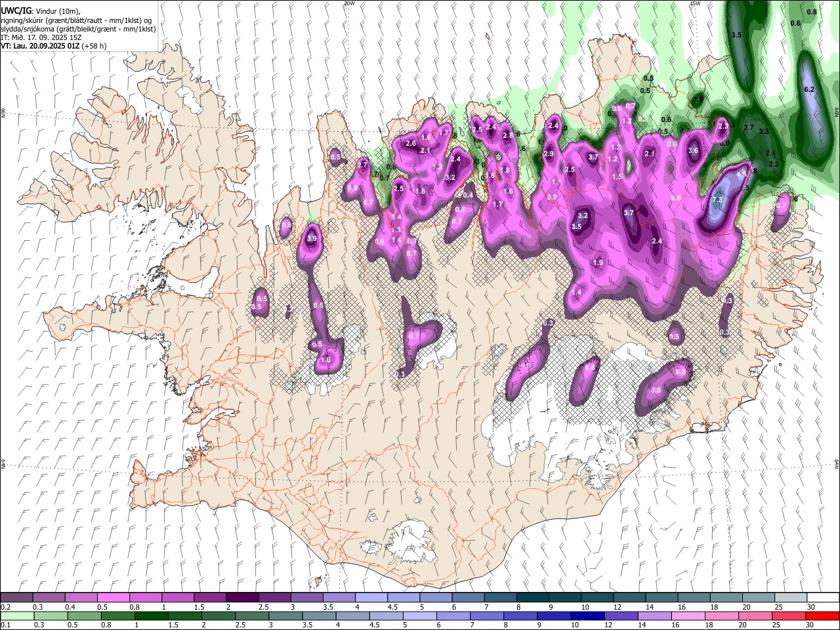The image size is (840, 630).
Task: Click the medium green rain swatch labeled 0.5
Action: click(x=85, y=616)
